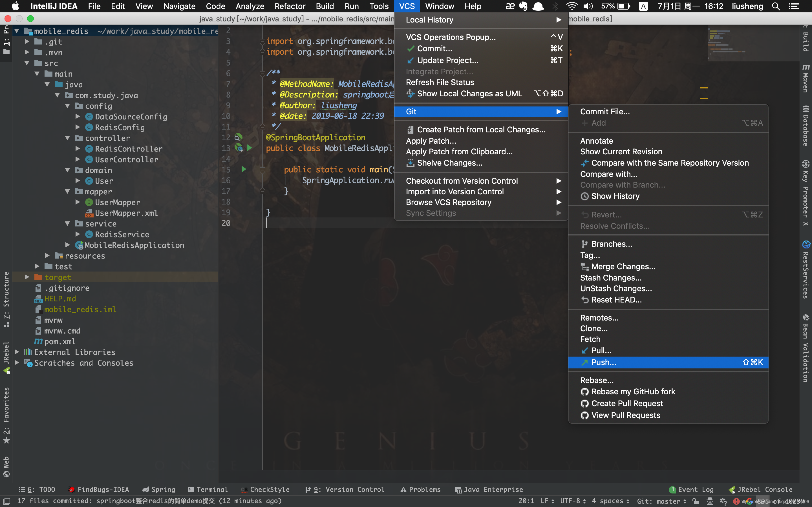Click the WiFi icon in macOS menu bar
The image size is (812, 507).
click(x=571, y=6)
